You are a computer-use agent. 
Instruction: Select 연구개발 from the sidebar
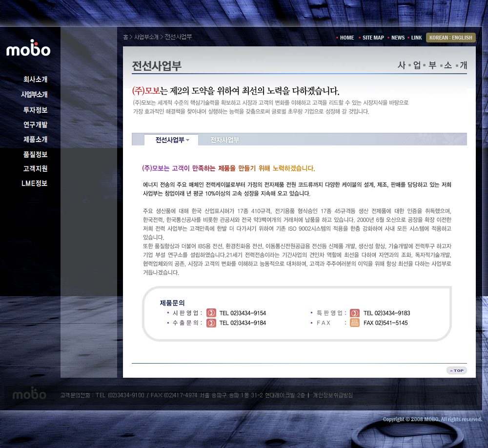tap(35, 124)
